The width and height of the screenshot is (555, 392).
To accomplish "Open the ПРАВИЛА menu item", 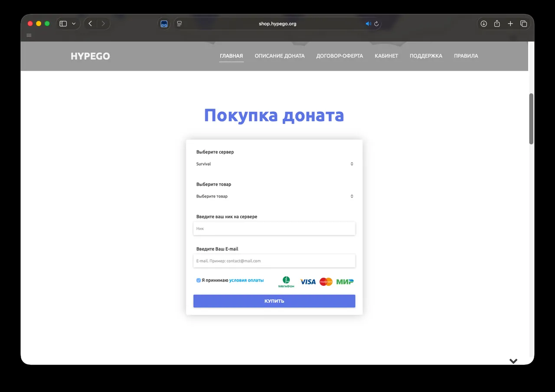I will coord(466,56).
